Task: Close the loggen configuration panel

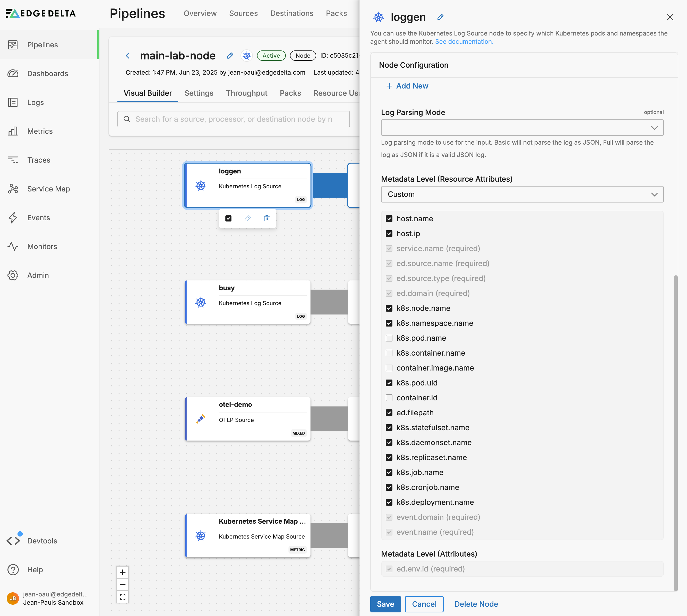Action: [x=670, y=17]
